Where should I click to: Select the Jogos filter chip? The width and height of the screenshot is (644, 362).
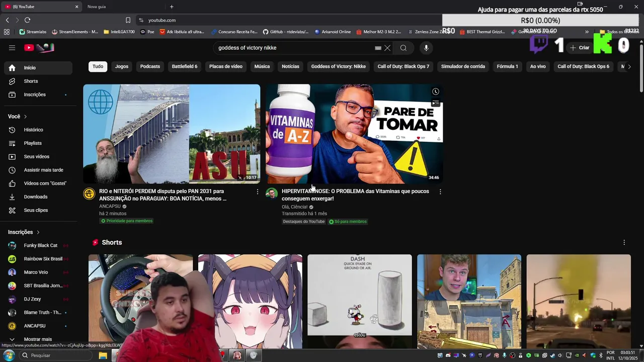(122, 66)
